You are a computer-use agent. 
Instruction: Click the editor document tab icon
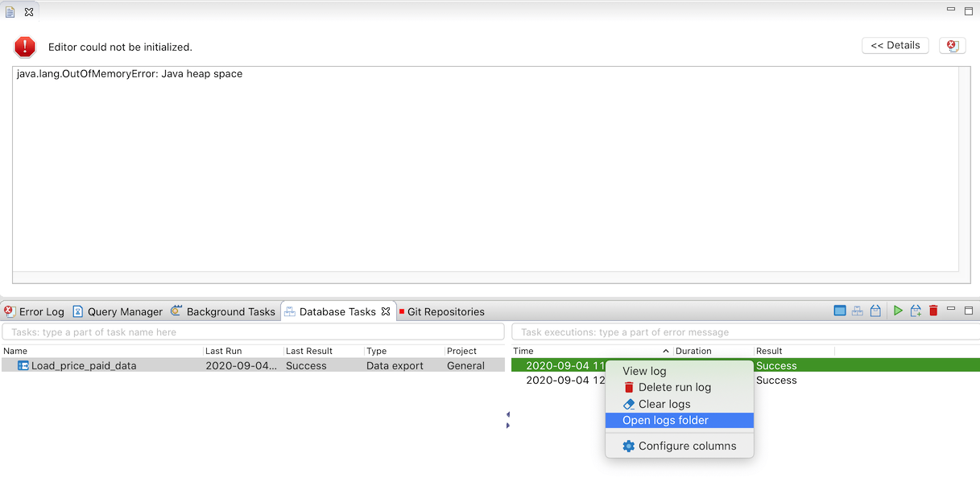coord(10,12)
